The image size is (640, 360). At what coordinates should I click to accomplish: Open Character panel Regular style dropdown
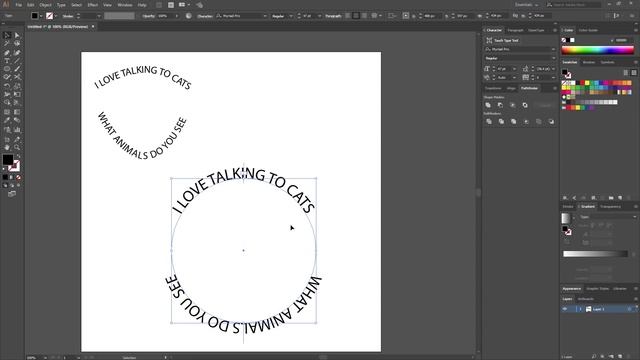click(553, 58)
